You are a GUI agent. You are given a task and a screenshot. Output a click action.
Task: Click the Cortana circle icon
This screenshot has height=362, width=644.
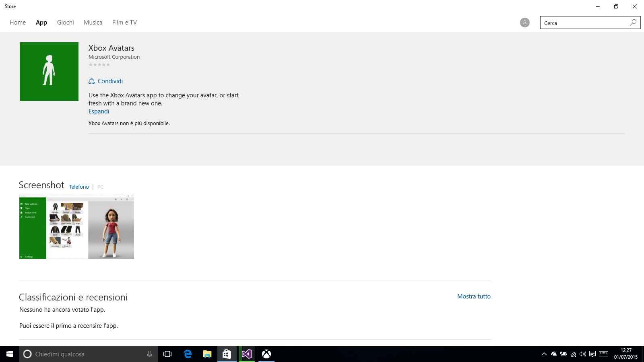(27, 354)
